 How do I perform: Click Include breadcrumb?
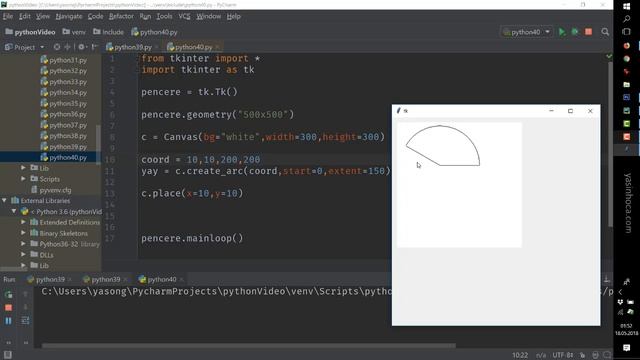(x=108, y=32)
